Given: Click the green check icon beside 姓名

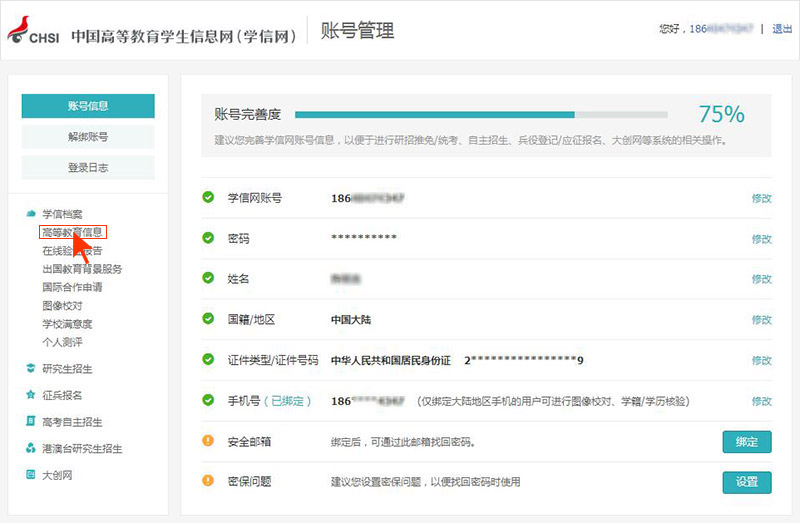Looking at the screenshot, I should click(x=208, y=278).
